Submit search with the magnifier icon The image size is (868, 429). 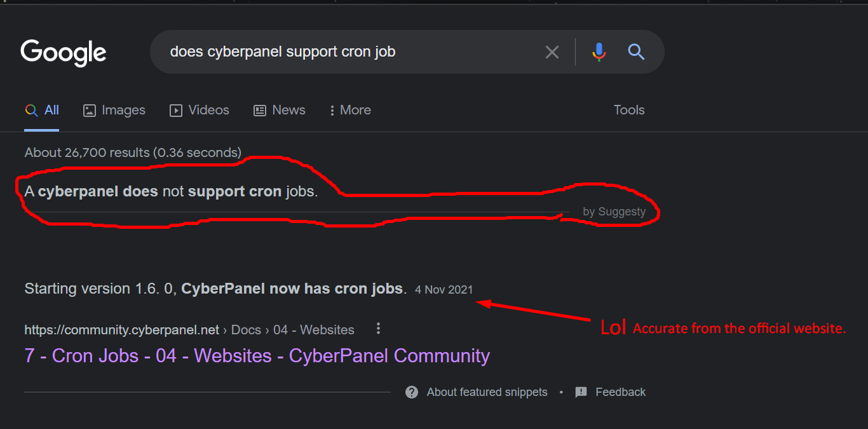click(x=636, y=52)
